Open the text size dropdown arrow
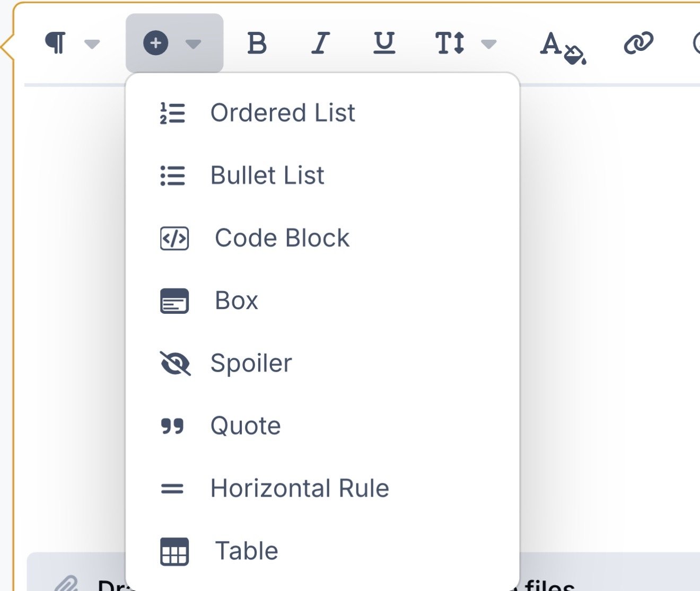The image size is (700, 591). pyautogui.click(x=489, y=43)
